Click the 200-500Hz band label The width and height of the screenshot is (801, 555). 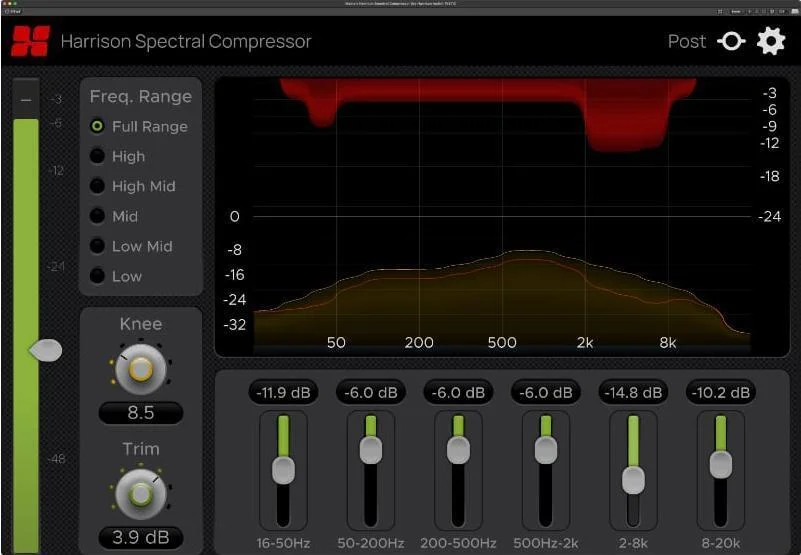click(x=458, y=543)
